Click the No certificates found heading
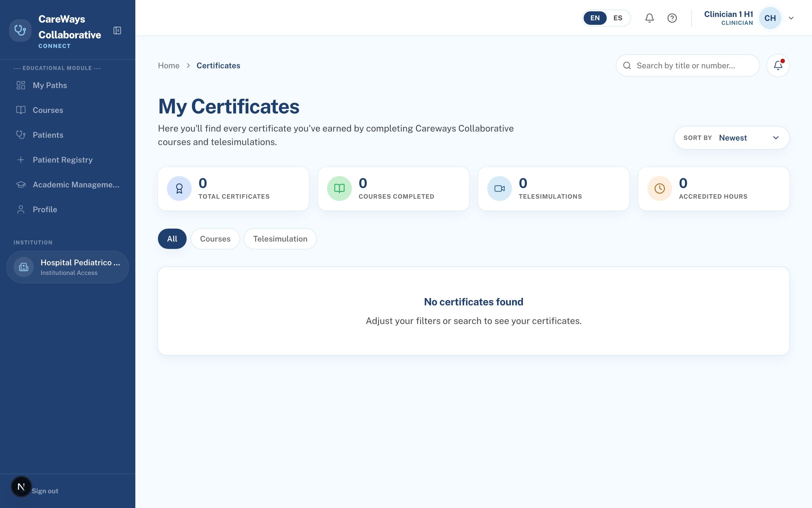The image size is (812, 508). point(473,302)
